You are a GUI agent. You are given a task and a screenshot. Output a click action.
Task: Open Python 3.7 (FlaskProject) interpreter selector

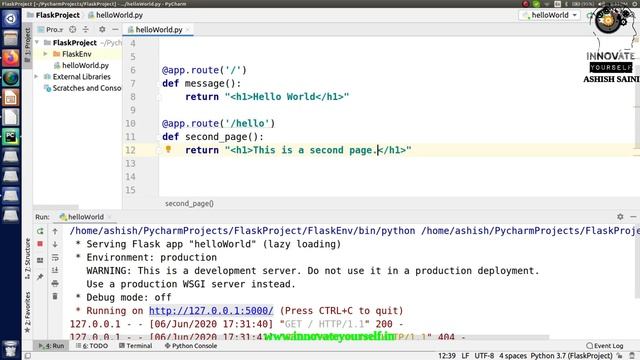pyautogui.click(x=571, y=356)
